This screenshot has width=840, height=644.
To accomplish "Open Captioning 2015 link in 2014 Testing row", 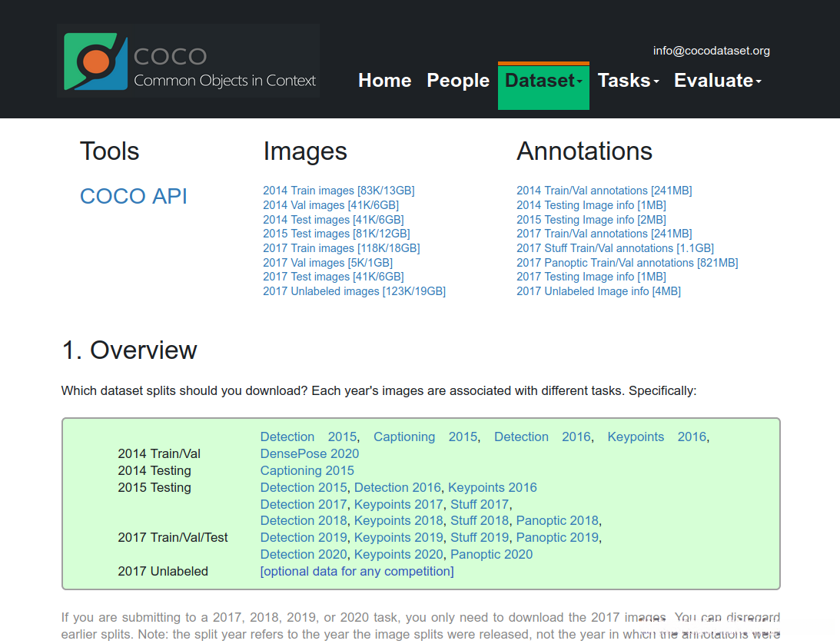I will coord(307,470).
